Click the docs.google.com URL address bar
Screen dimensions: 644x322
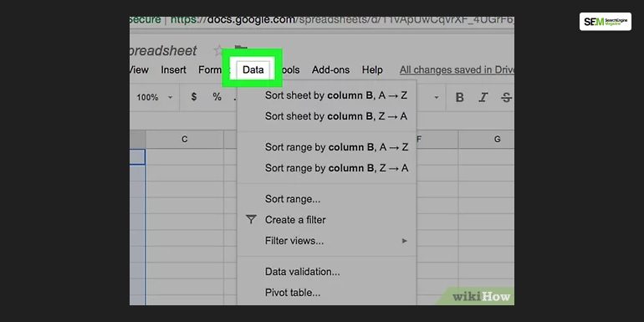(x=322, y=20)
